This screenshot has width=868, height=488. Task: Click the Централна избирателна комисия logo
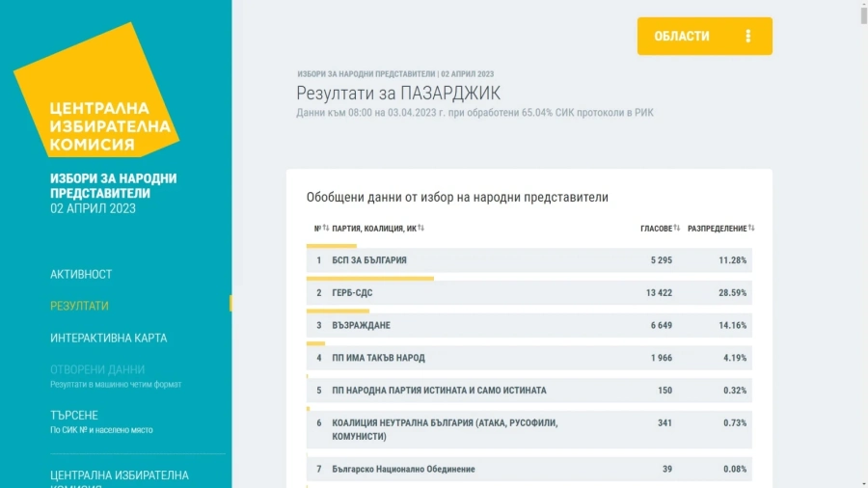click(x=96, y=92)
